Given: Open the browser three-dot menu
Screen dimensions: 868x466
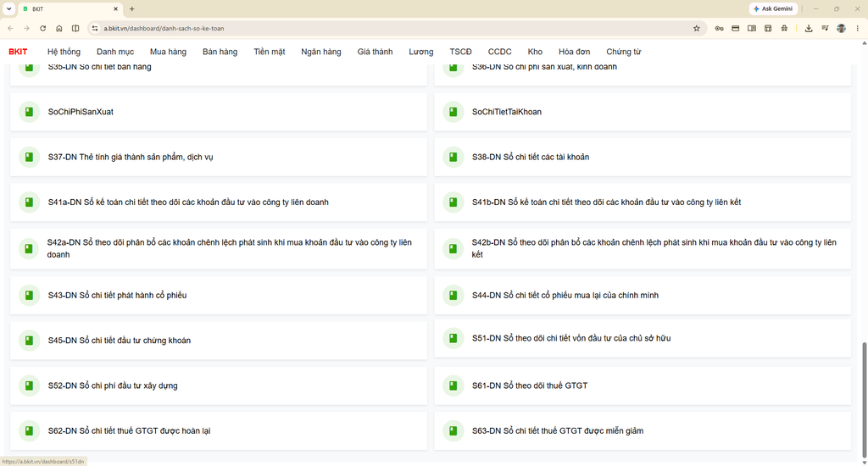Looking at the screenshot, I should pos(858,28).
